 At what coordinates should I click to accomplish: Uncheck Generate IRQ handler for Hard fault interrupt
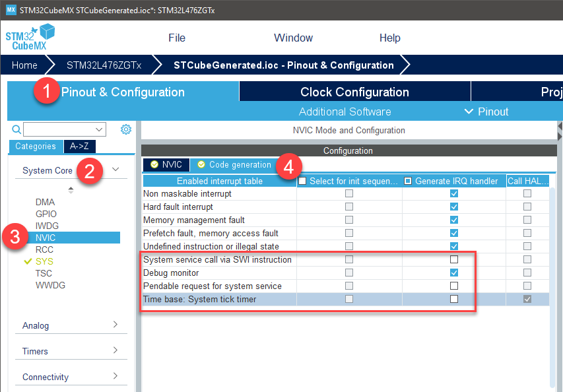click(454, 207)
